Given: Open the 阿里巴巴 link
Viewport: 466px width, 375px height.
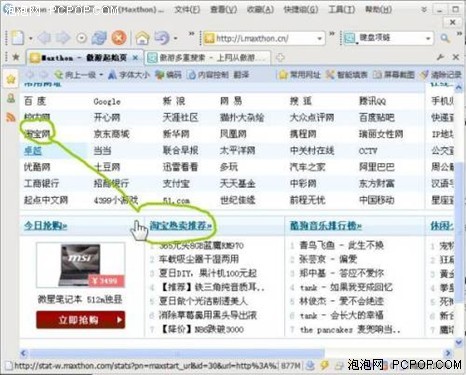Looking at the screenshot, I should (377, 167).
